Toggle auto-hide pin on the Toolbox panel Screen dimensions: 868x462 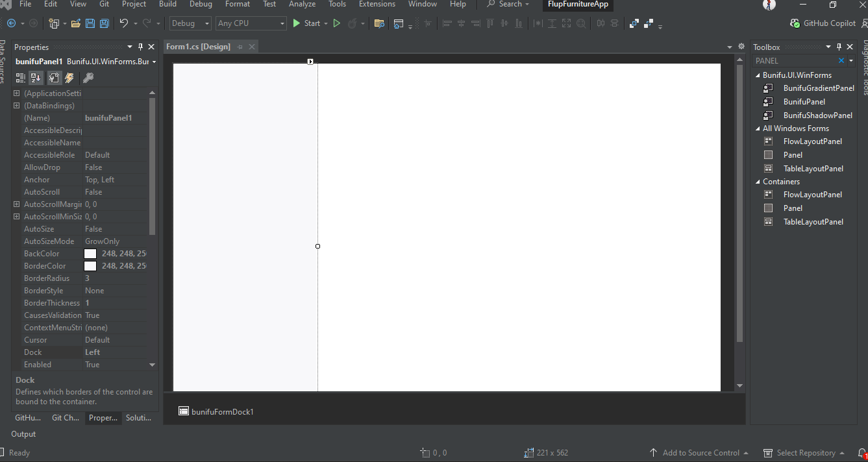839,46
